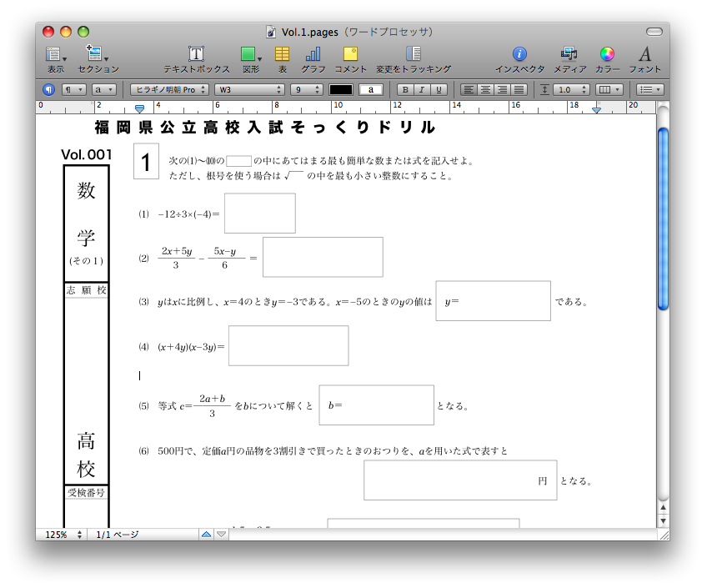
Task: Toggle italic formatting
Action: [422, 90]
